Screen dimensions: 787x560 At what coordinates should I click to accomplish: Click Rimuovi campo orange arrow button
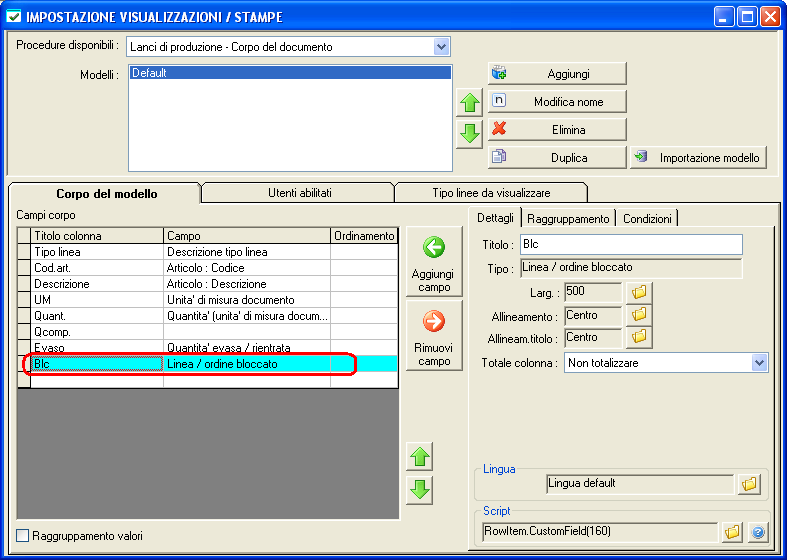434,335
